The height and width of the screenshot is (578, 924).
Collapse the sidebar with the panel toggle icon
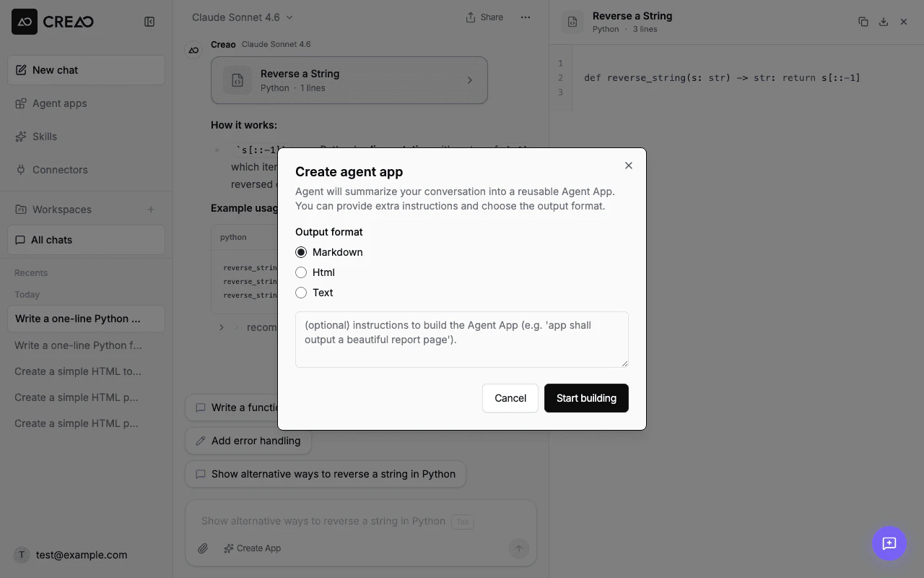point(149,22)
